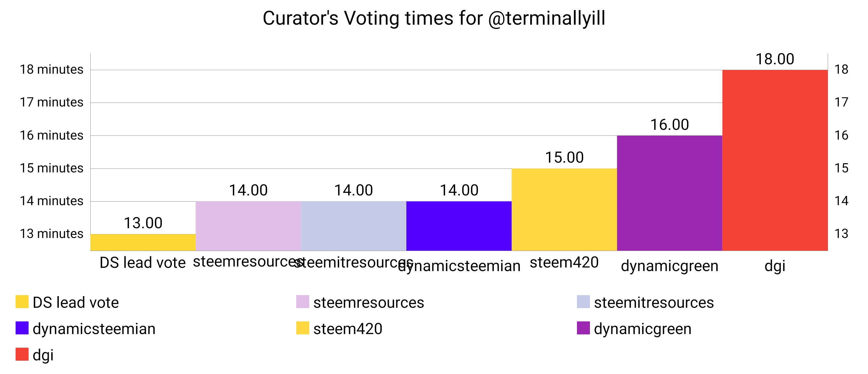Select the purple dynamicgreen bar

point(669,193)
